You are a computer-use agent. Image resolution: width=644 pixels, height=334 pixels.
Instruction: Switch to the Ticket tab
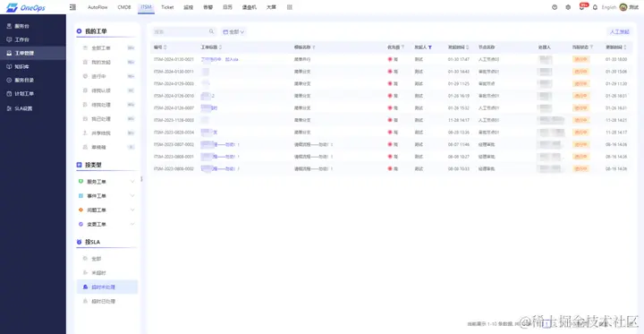point(167,7)
